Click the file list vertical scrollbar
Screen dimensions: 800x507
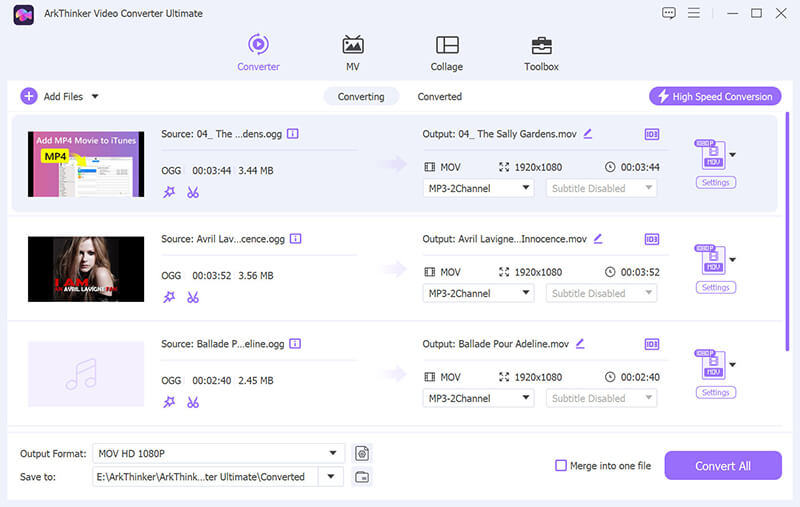click(787, 232)
